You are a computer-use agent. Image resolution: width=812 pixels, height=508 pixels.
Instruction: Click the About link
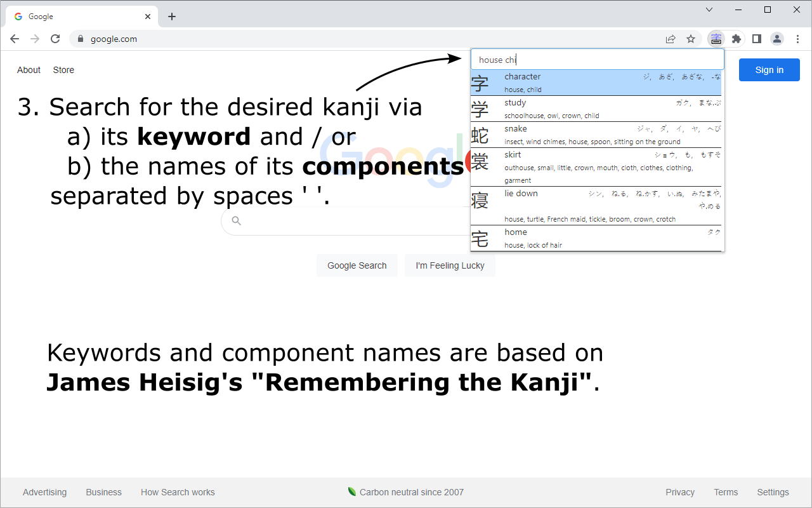(x=29, y=70)
